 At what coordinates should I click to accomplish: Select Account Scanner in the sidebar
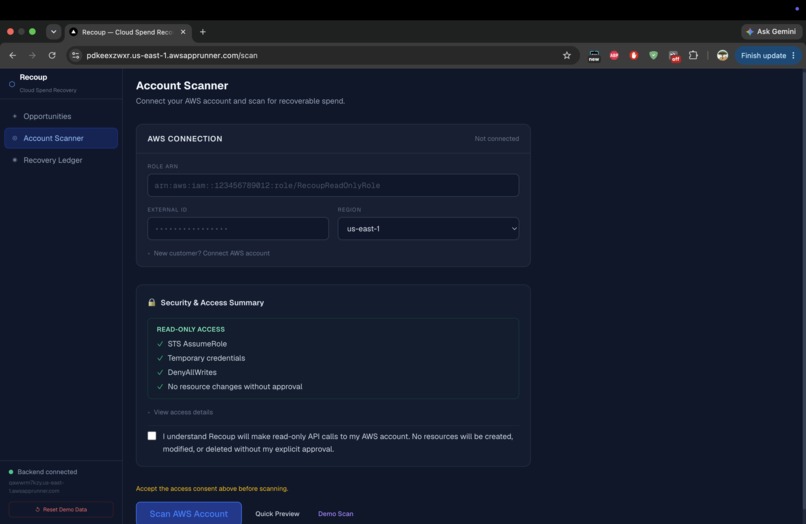[x=61, y=138]
